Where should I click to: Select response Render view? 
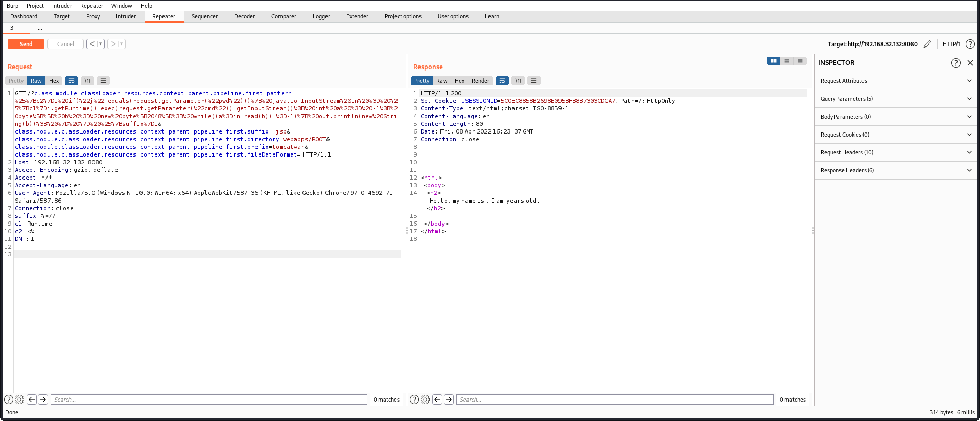point(480,81)
